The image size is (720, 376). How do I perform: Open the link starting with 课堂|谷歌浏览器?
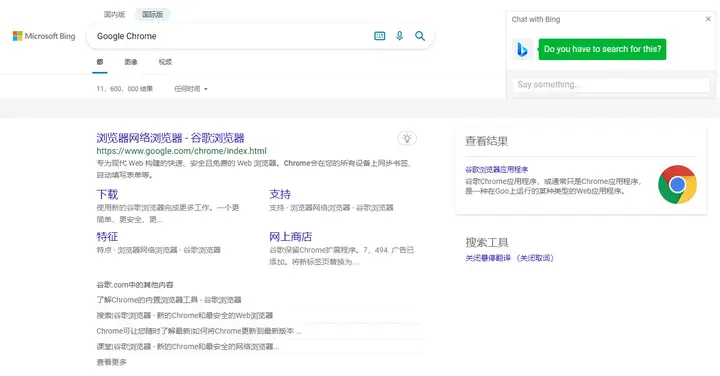(188, 347)
